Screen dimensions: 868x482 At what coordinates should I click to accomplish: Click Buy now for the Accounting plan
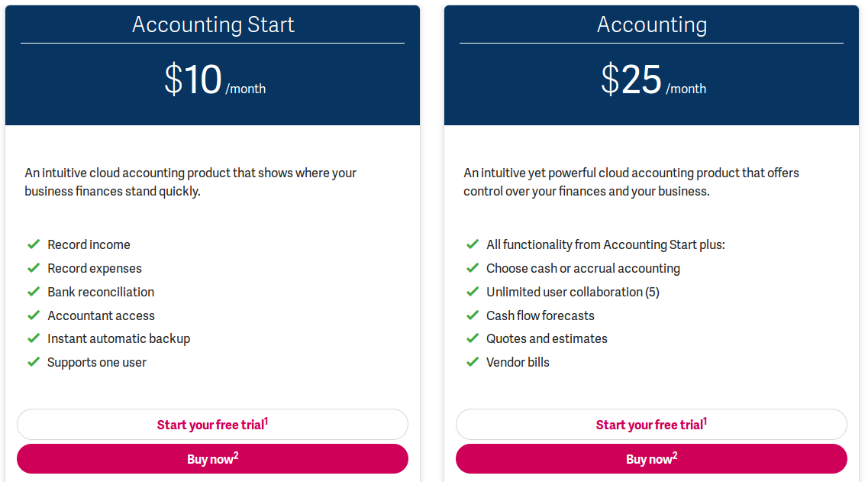(x=651, y=458)
